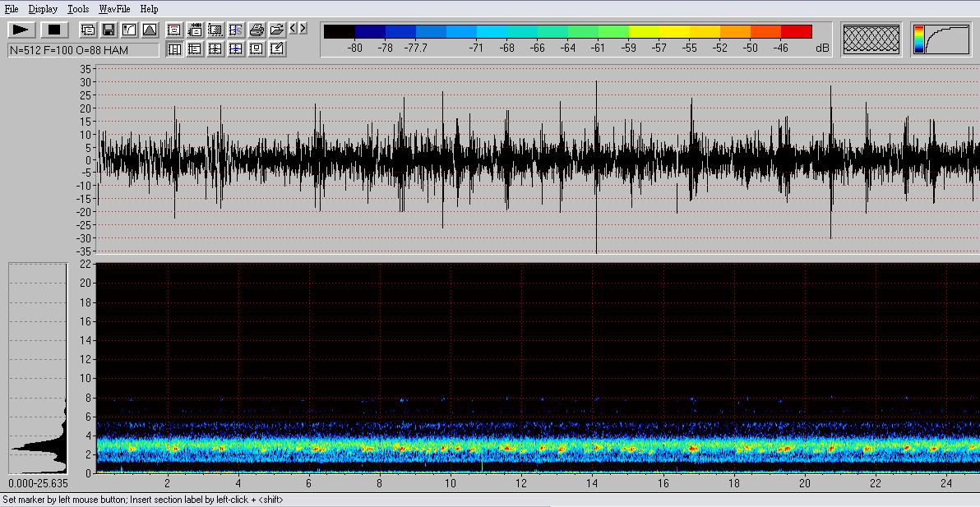Click the cross-hatched window pattern box
The image size is (980, 507).
[871, 39]
